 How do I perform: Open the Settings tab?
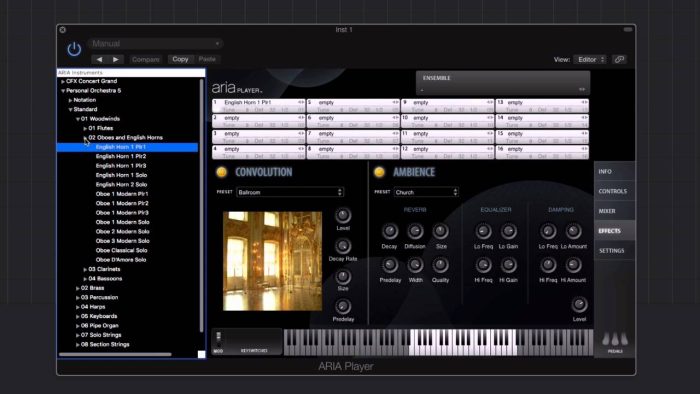[614, 251]
